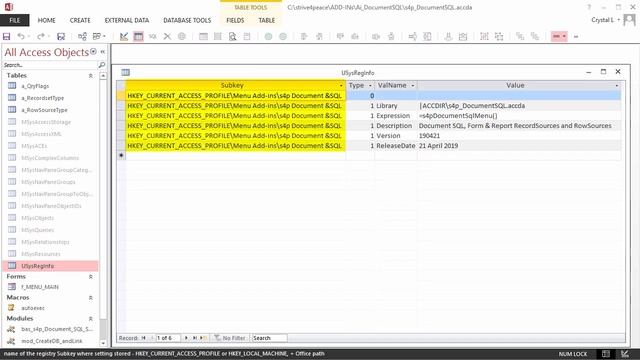Click the SQL View toolbar icon
This screenshot has height=360, width=640.
[153, 36]
